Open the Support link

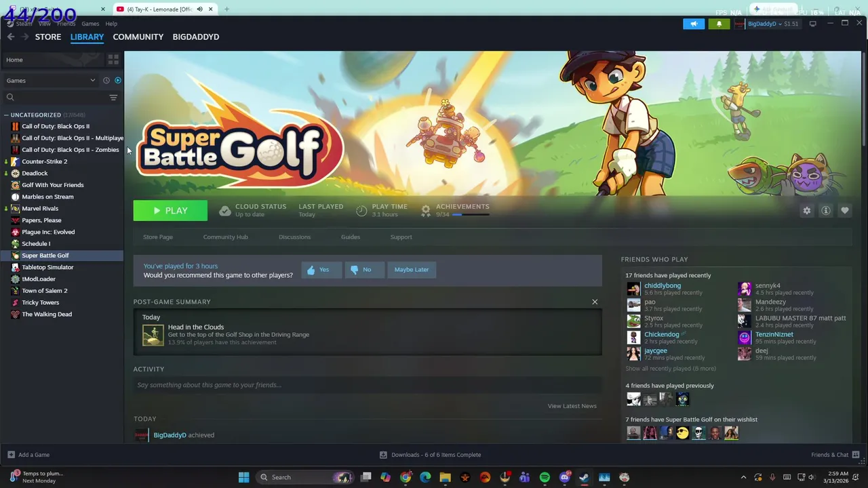click(401, 237)
